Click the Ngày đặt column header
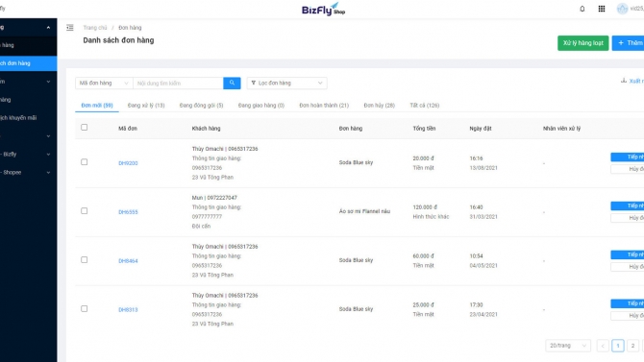 point(481,129)
